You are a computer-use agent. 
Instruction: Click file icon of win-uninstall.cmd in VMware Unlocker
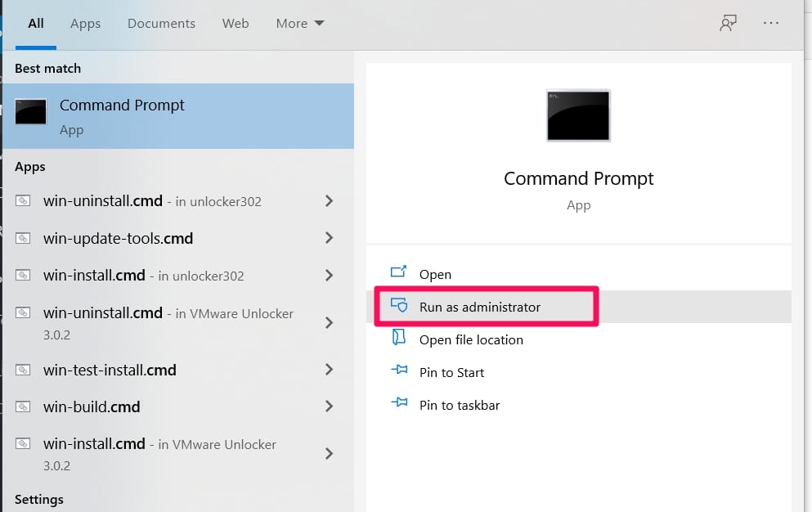(x=23, y=312)
